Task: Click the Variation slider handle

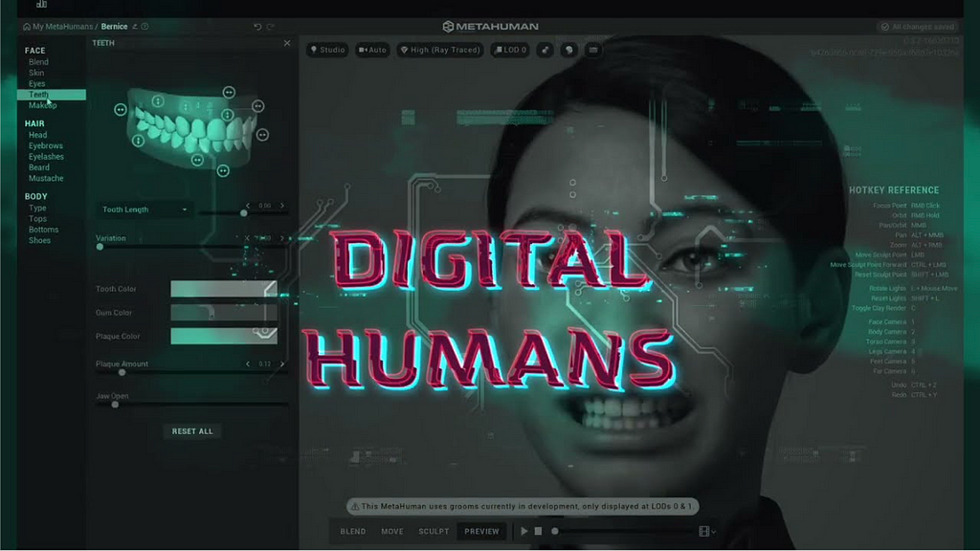Action: tap(100, 247)
